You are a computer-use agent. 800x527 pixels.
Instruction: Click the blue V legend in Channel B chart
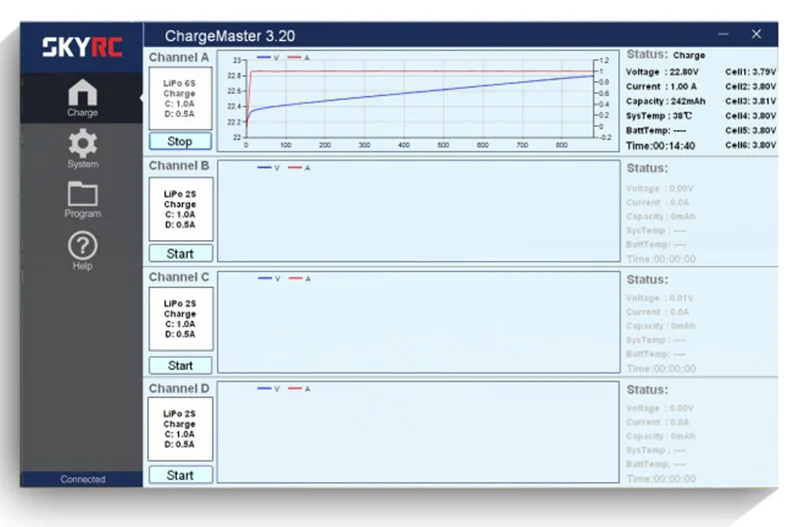pyautogui.click(x=269, y=168)
